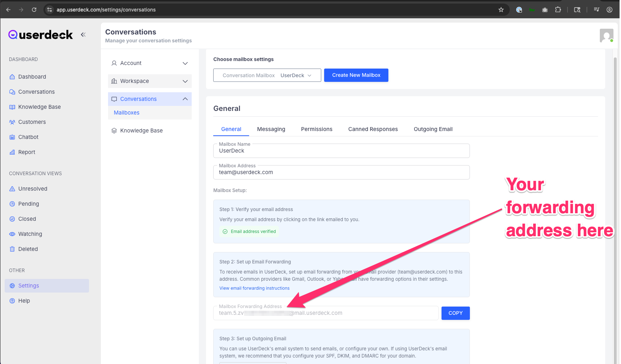Click the camera extension icon in toolbar
The image size is (621, 364).
[545, 10]
